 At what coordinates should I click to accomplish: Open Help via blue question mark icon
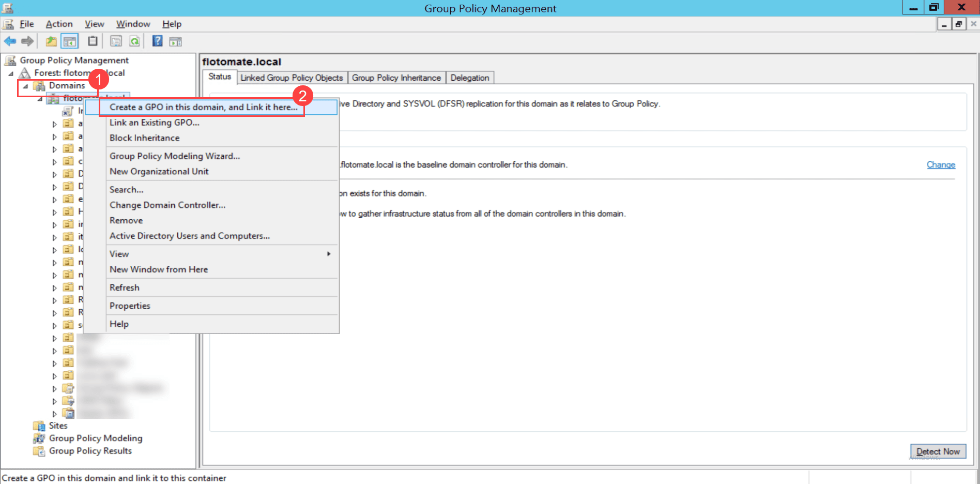pos(157,41)
